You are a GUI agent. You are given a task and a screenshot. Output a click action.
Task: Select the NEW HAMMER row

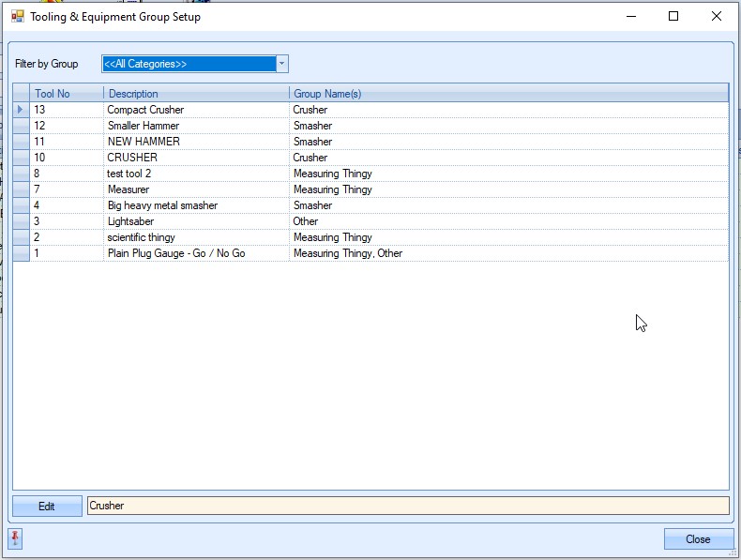[x=144, y=142]
